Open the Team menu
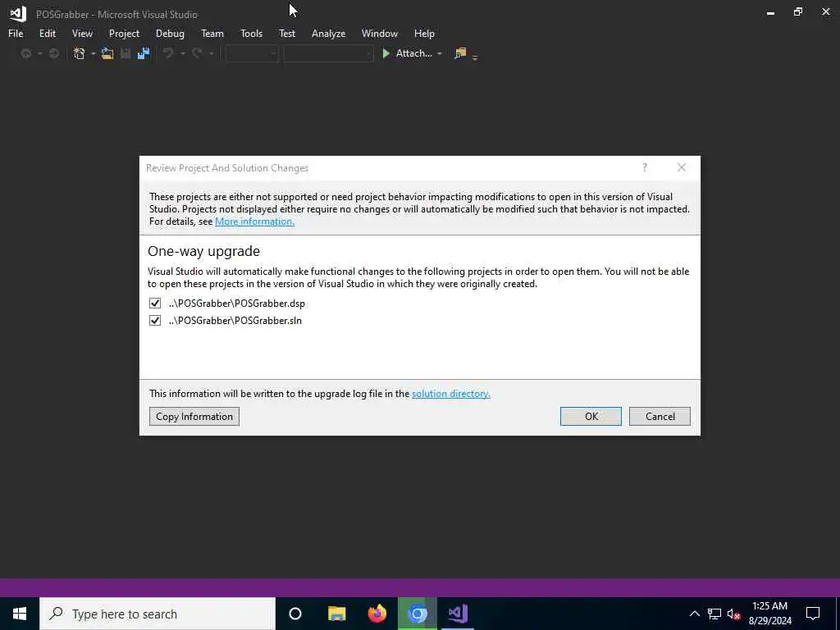Image resolution: width=840 pixels, height=630 pixels. click(212, 33)
